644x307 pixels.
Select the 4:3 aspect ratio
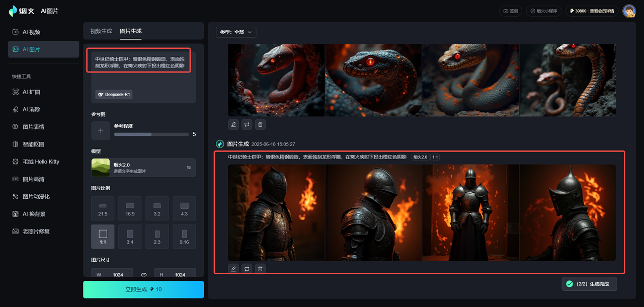(x=184, y=209)
